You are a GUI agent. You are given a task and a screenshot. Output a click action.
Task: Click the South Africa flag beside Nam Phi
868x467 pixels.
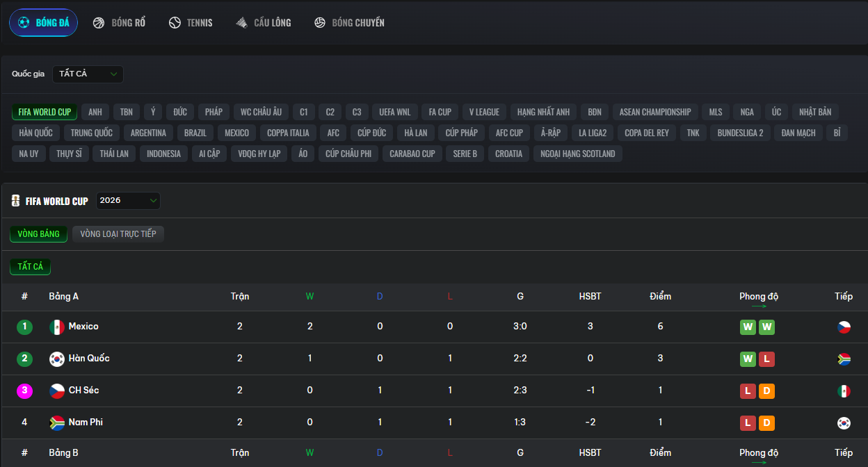point(57,423)
